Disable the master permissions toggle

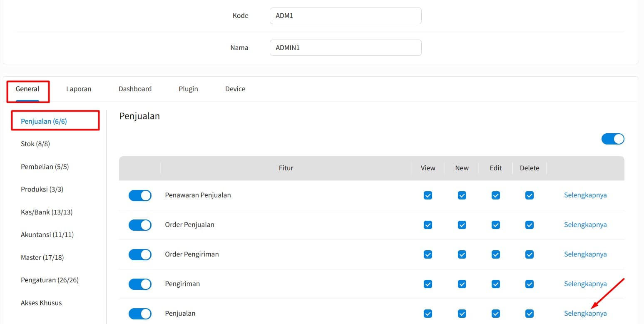(612, 139)
